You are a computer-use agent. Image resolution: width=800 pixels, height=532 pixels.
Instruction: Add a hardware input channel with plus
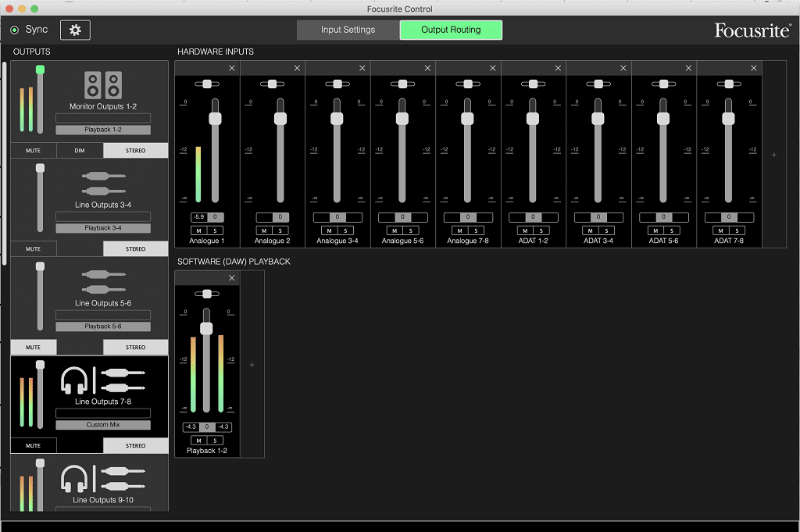tap(774, 155)
